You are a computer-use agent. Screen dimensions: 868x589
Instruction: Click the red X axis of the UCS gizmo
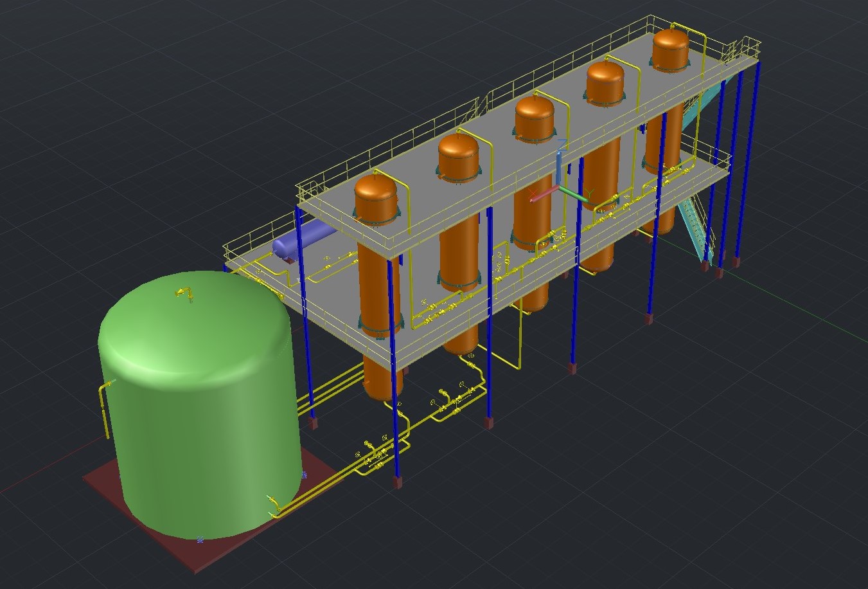click(x=544, y=194)
